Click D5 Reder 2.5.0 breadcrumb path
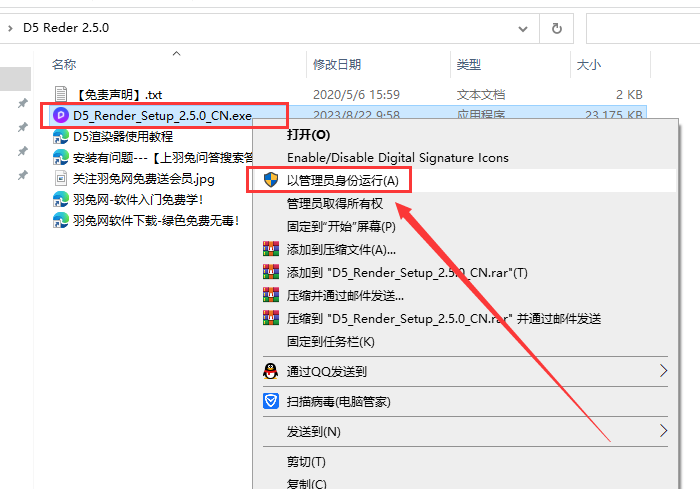700x489 pixels. click(66, 28)
